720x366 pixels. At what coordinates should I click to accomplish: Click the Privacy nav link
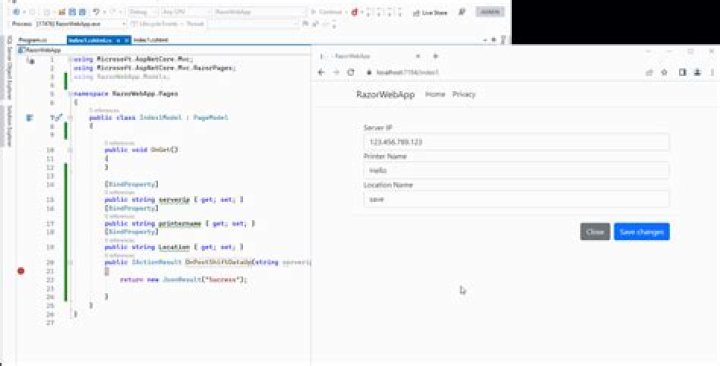pyautogui.click(x=464, y=94)
